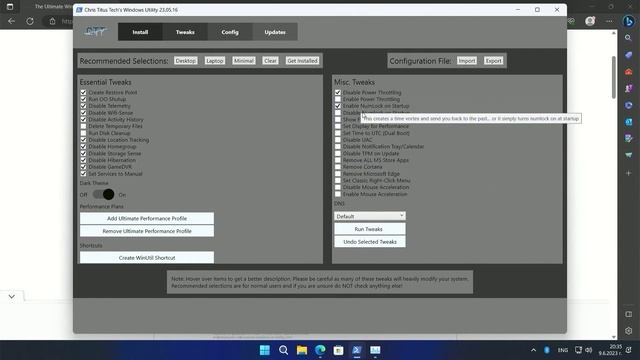Open File Explorer from the taskbar

pyautogui.click(x=302, y=350)
